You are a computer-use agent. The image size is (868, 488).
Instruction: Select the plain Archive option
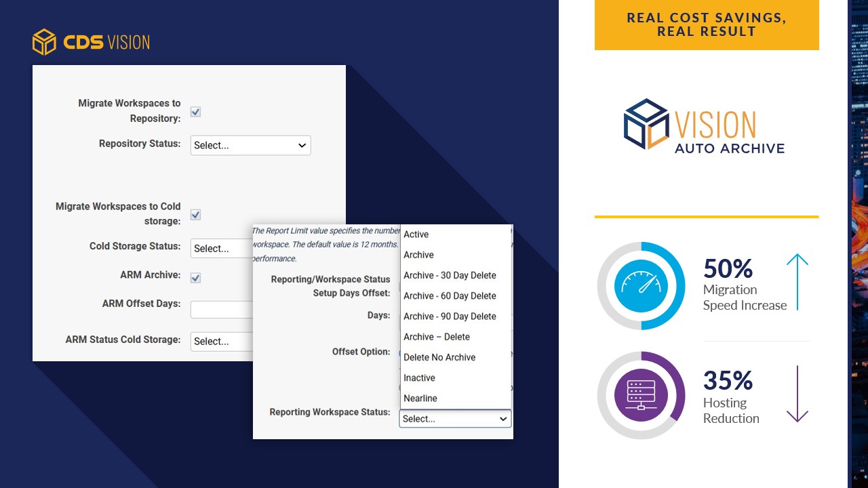click(455, 255)
